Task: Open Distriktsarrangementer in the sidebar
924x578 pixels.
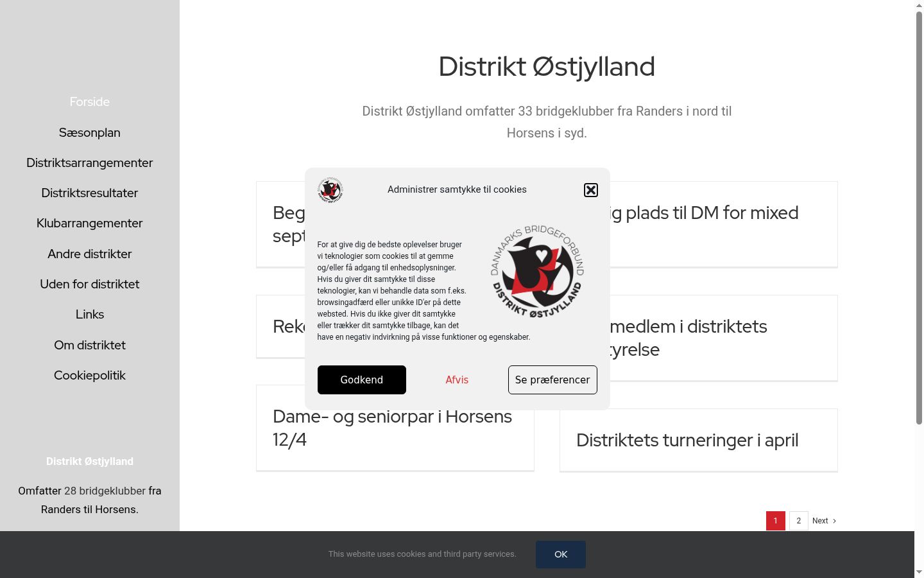Action: pos(90,162)
